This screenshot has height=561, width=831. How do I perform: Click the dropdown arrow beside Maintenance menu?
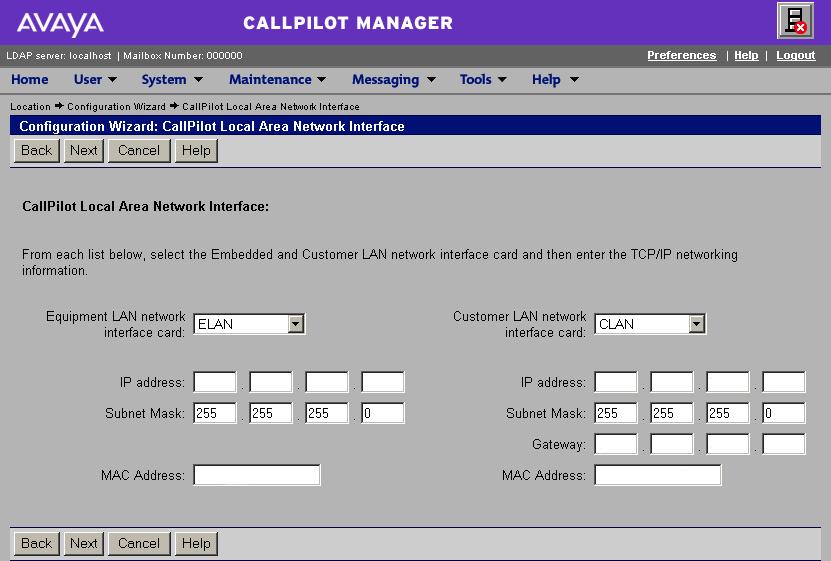322,80
